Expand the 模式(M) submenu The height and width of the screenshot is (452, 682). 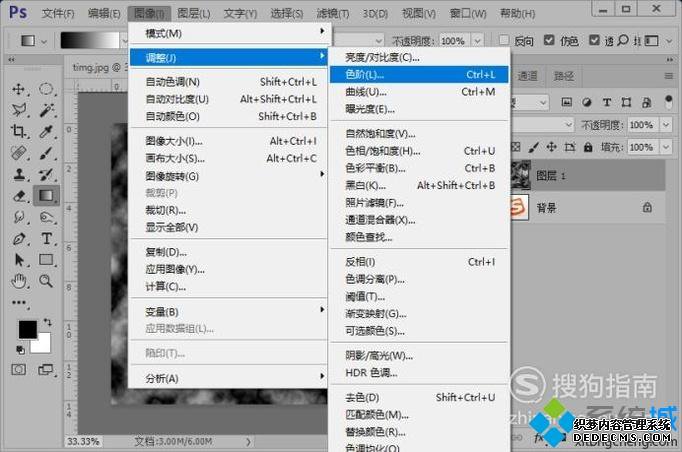click(x=228, y=33)
